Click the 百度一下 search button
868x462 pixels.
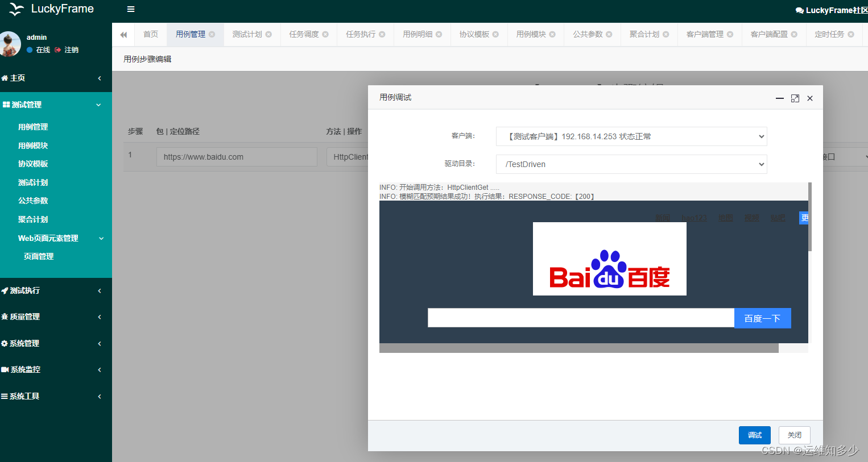click(x=762, y=318)
